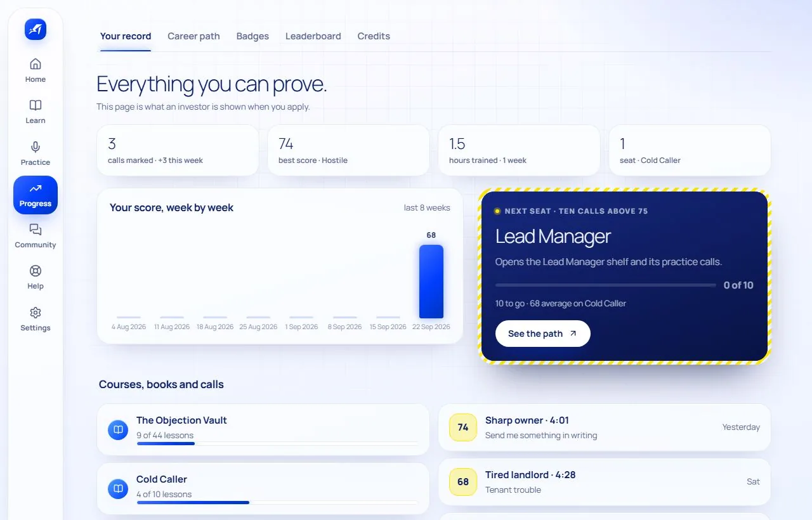Click the '1 Sep 2026' axis label
This screenshot has width=812, height=520.
(301, 327)
